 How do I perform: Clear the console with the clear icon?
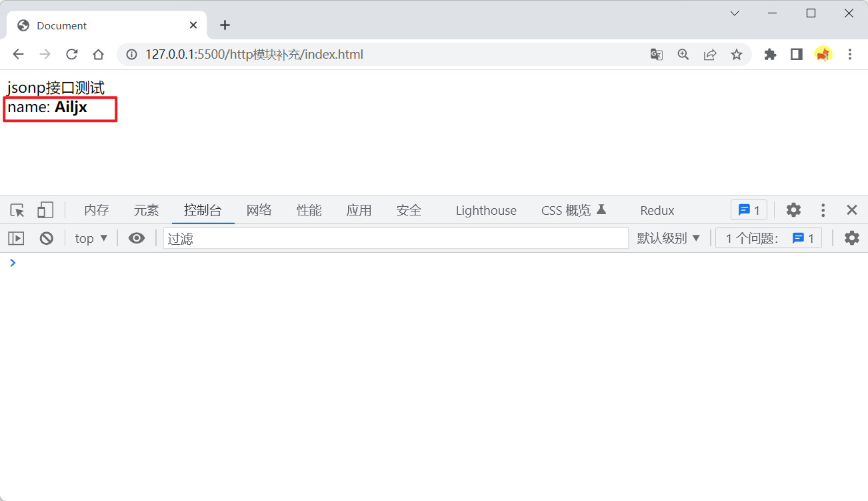click(x=46, y=238)
